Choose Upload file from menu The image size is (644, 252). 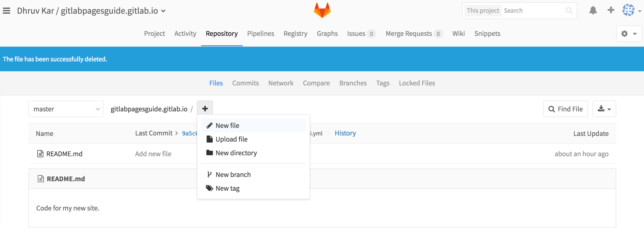coord(253,139)
